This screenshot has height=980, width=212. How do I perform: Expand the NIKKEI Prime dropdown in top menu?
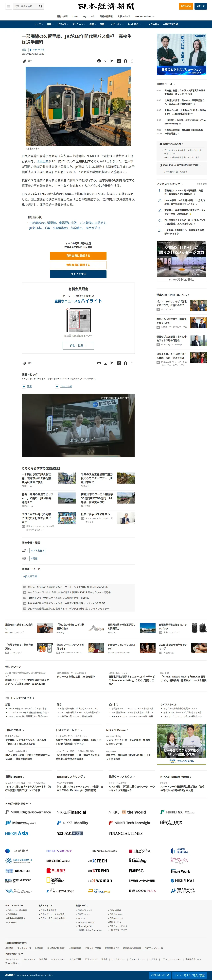(145, 16)
